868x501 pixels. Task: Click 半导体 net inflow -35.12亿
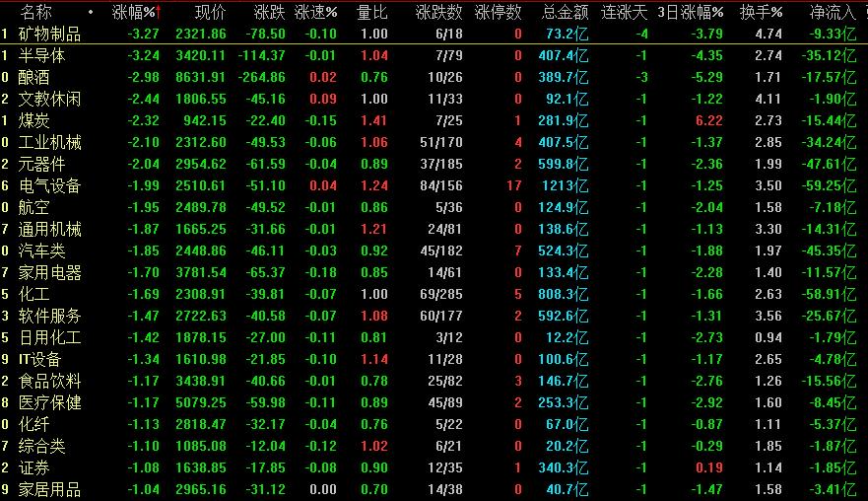point(829,55)
